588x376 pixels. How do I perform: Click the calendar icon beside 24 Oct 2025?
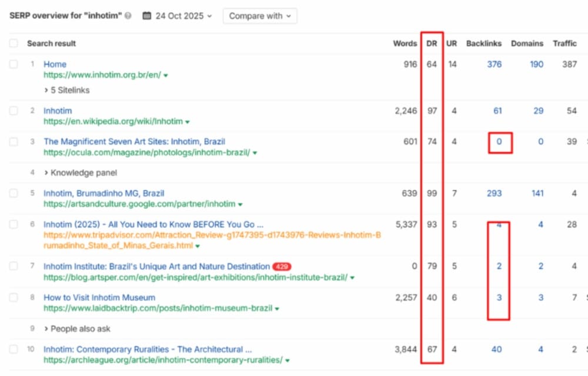(x=147, y=16)
